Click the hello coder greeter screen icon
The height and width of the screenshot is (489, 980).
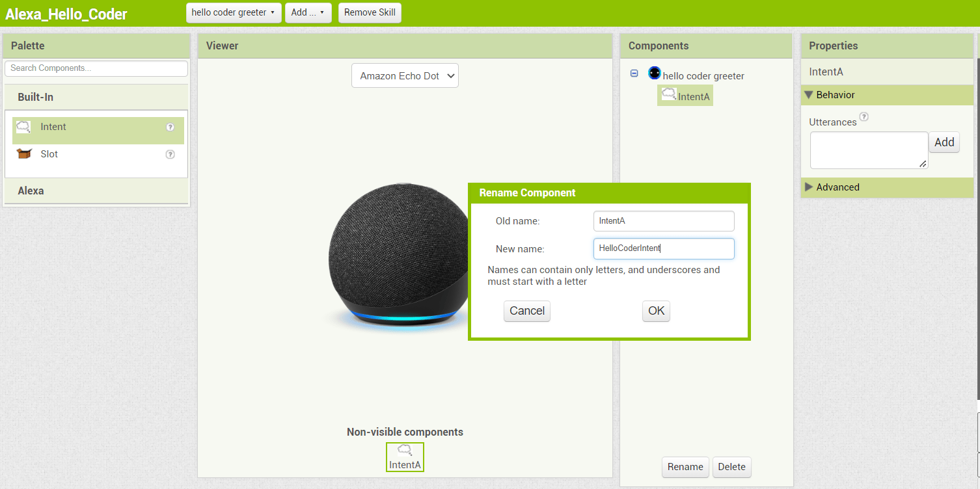(654, 73)
